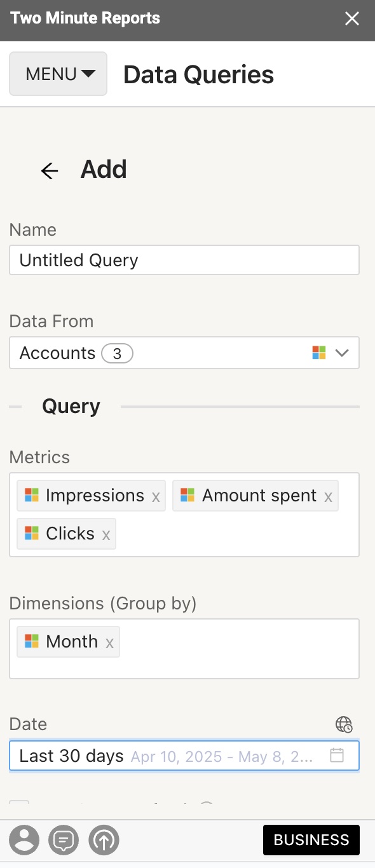This screenshot has height=868, width=375.
Task: Click the upload arrow icon at bottom
Action: tap(104, 841)
